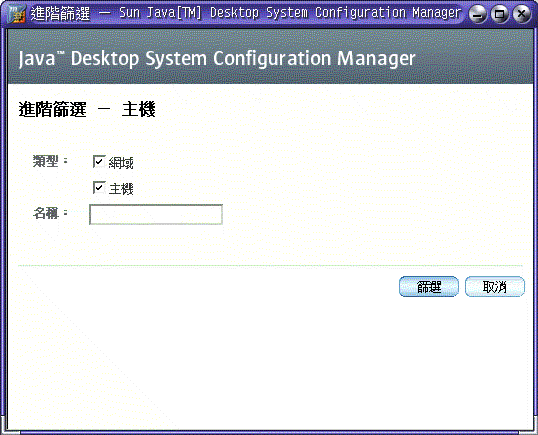Click the 取消 button
538x435 pixels.
(495, 286)
